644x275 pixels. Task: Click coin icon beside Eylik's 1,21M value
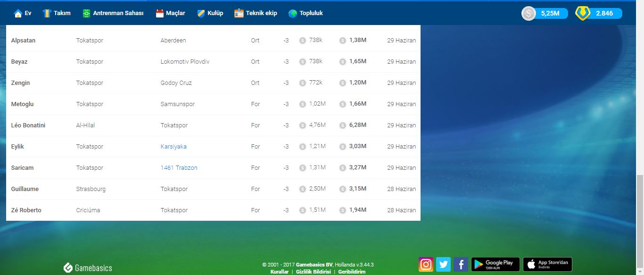(x=303, y=147)
